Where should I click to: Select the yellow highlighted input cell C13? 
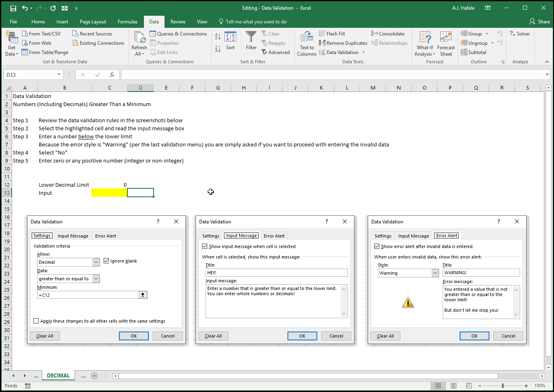[x=109, y=193]
